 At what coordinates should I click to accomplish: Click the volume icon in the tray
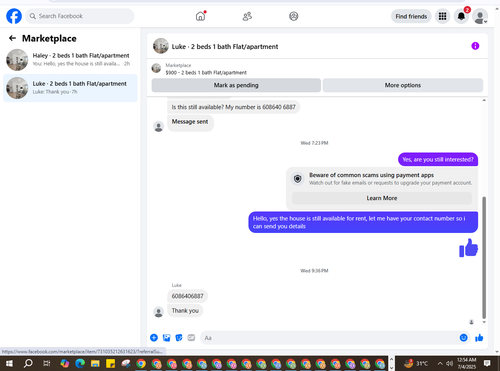[450, 363]
